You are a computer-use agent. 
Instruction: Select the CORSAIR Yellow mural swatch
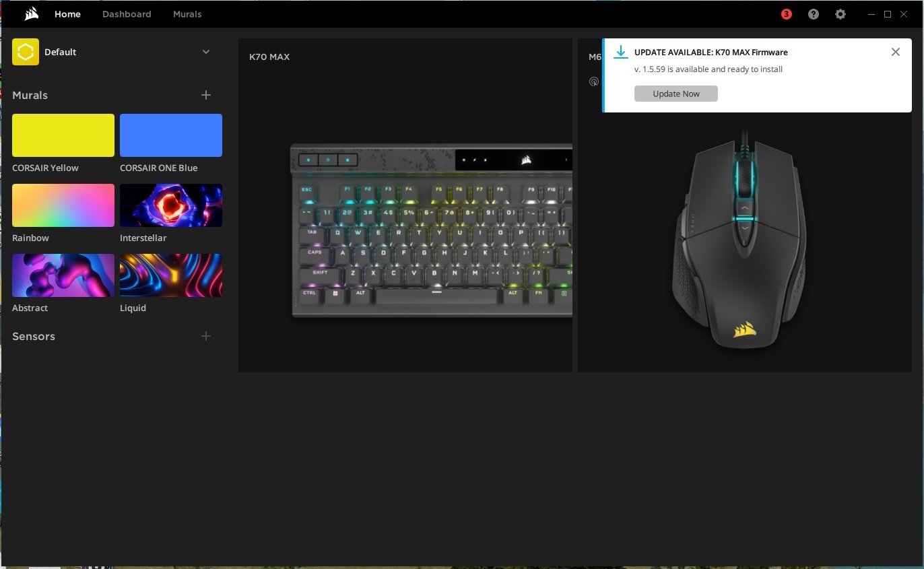click(x=63, y=135)
